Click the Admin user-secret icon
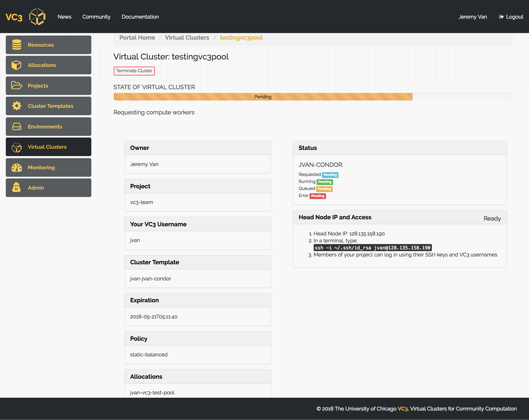 [x=17, y=187]
